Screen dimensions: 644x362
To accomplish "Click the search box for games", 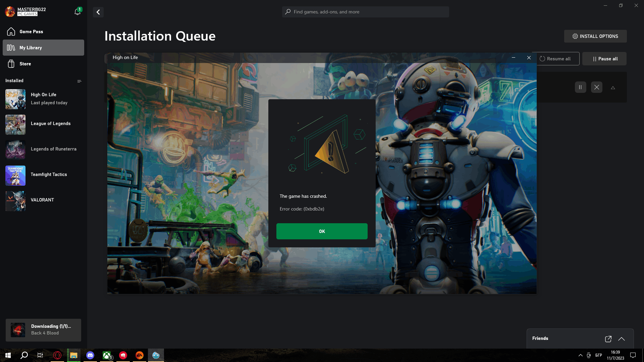I will (365, 12).
